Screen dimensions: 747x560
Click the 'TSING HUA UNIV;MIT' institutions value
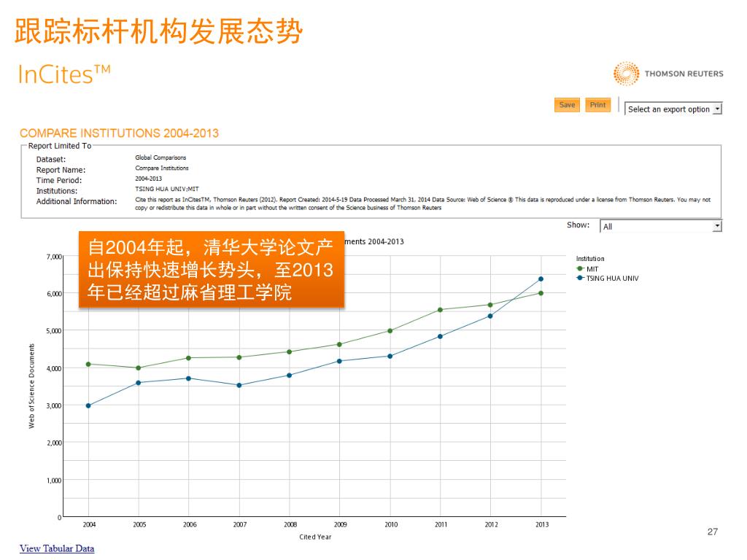(167, 189)
